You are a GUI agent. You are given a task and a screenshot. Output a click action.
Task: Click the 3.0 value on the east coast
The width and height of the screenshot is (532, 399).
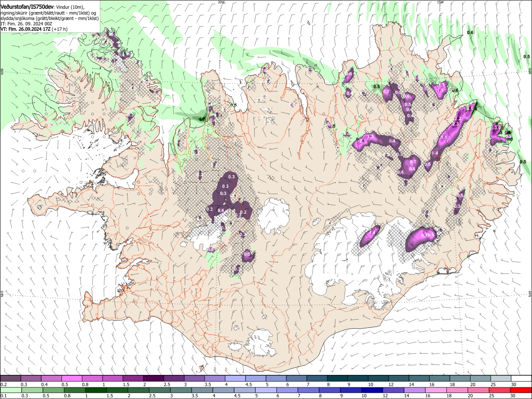click(497, 128)
